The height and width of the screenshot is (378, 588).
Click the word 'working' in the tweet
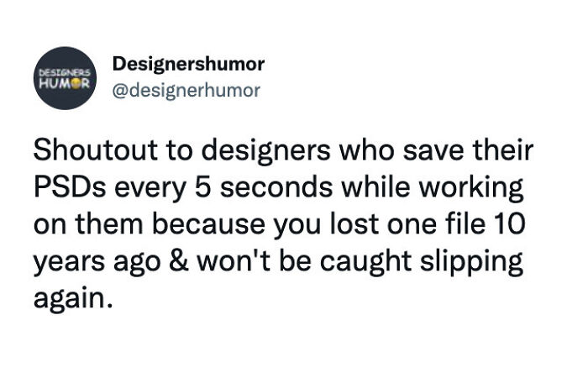(471, 188)
